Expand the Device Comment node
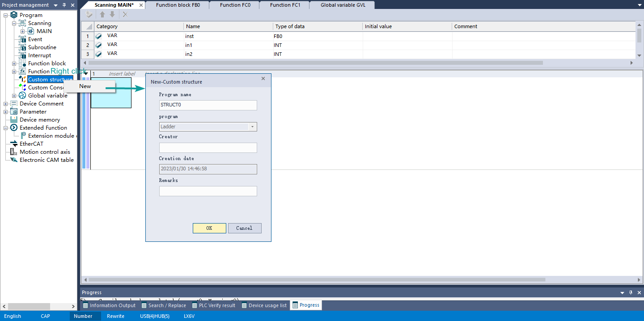The image size is (644, 321). pyautogui.click(x=6, y=104)
